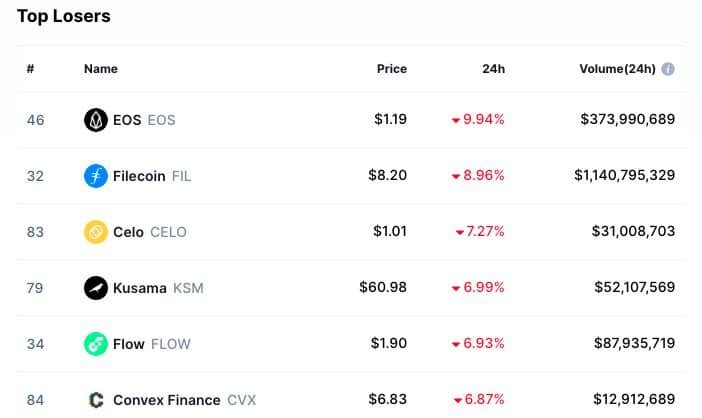Click the Celo yellow logo icon
The image size is (702, 418).
96,232
